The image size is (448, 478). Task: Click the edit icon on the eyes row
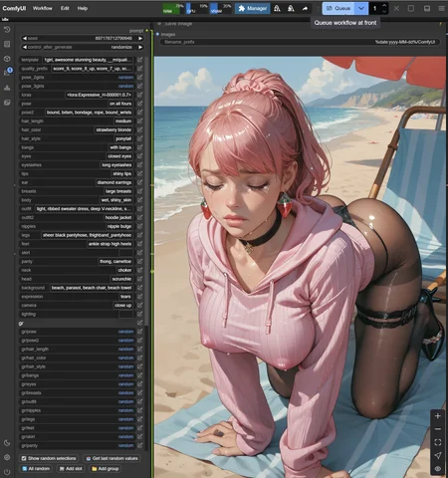pyautogui.click(x=140, y=156)
